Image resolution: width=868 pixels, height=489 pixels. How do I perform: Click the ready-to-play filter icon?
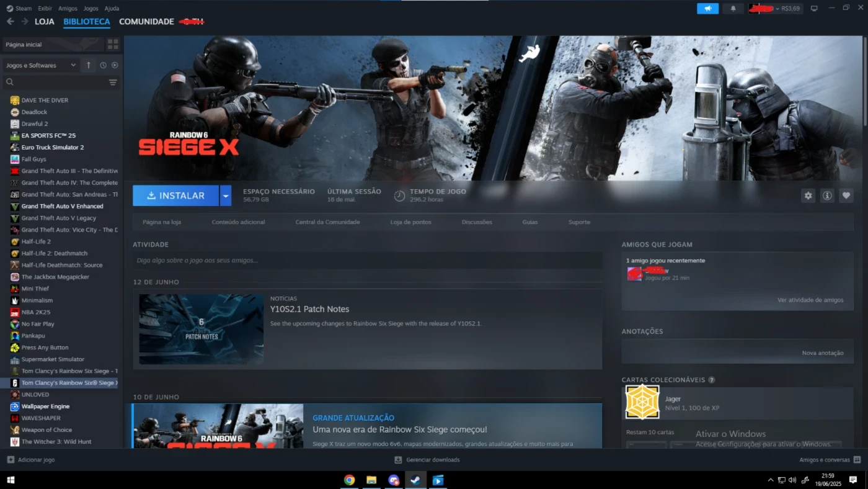pos(115,65)
